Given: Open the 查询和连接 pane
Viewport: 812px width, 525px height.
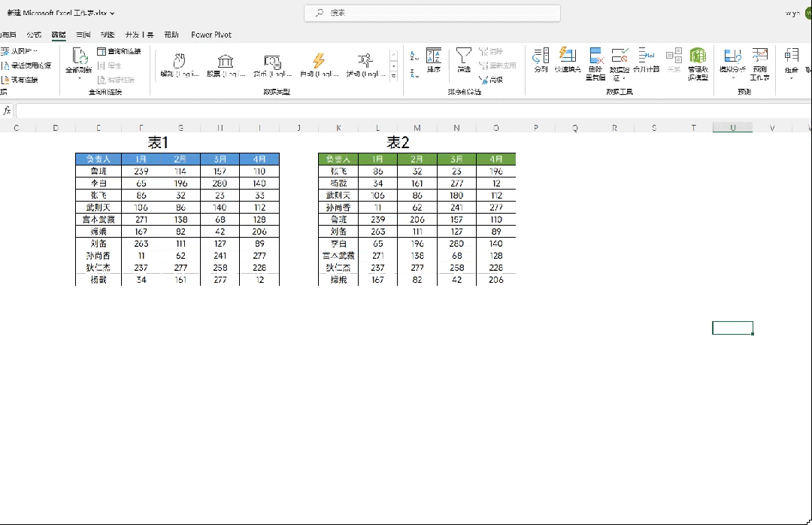Looking at the screenshot, I should pyautogui.click(x=119, y=51).
